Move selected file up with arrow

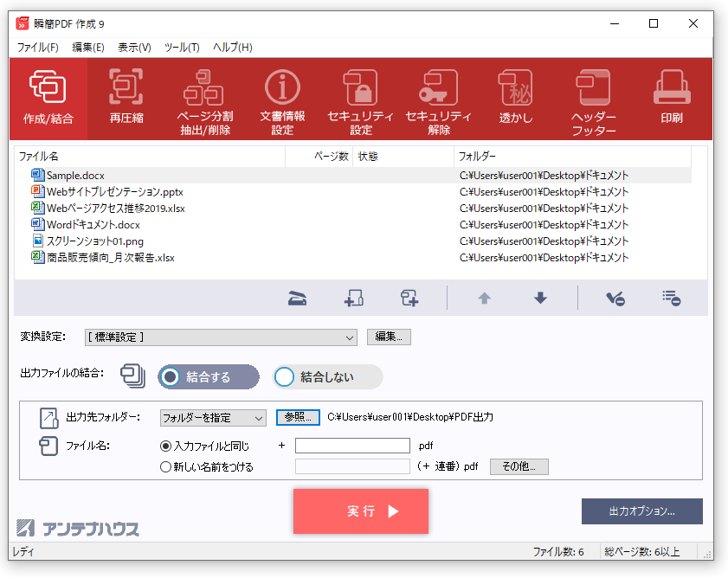point(484,298)
